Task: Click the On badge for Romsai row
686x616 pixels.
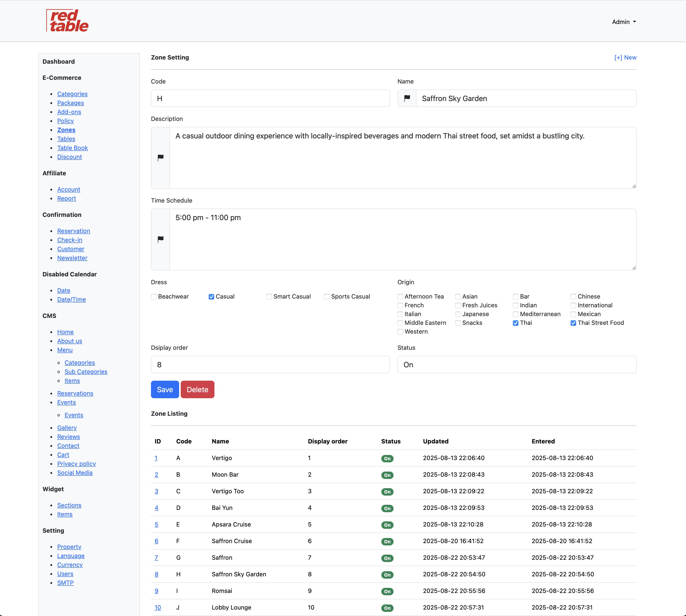Action: click(x=387, y=591)
